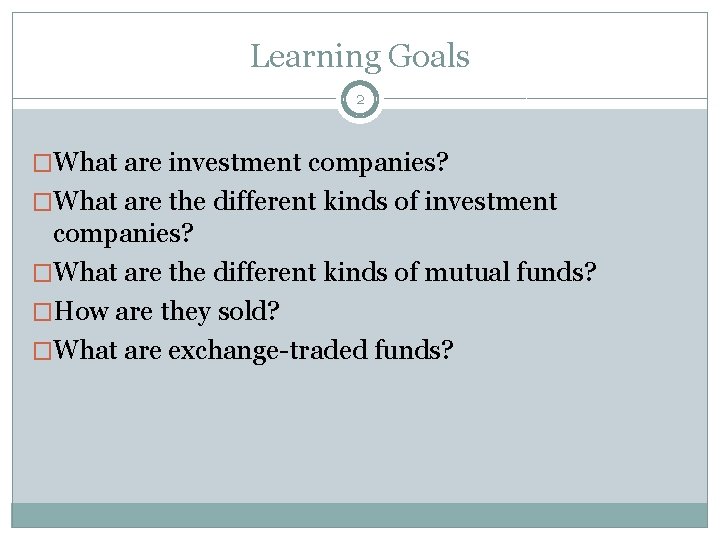Select the text 'What are investment companies?'
This screenshot has width=720, height=540.
pyautogui.click(x=257, y=162)
